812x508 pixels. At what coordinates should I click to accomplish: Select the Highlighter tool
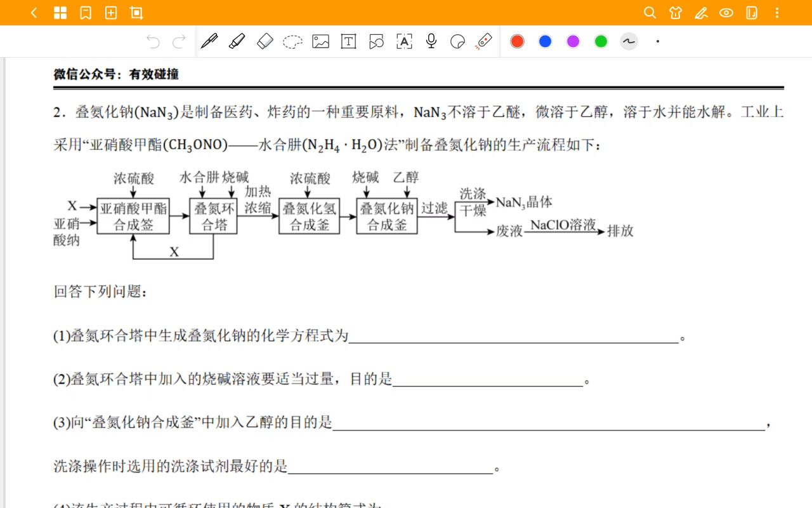point(237,41)
